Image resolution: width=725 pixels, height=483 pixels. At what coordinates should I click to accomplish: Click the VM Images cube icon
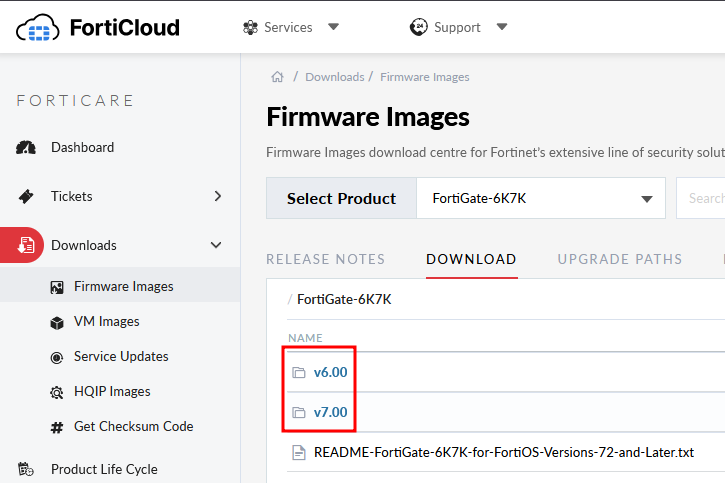(x=56, y=322)
